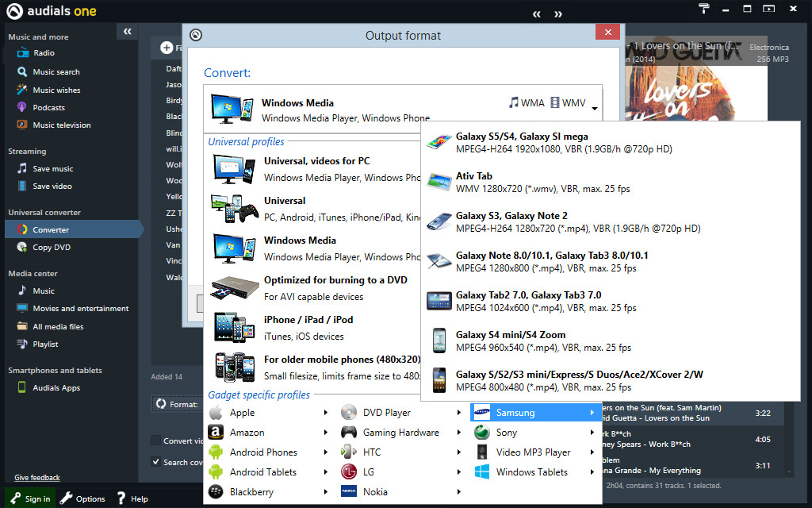Viewport: 812px width, 508px height.
Task: Open Audials Apps from the sidebar
Action: (22, 387)
